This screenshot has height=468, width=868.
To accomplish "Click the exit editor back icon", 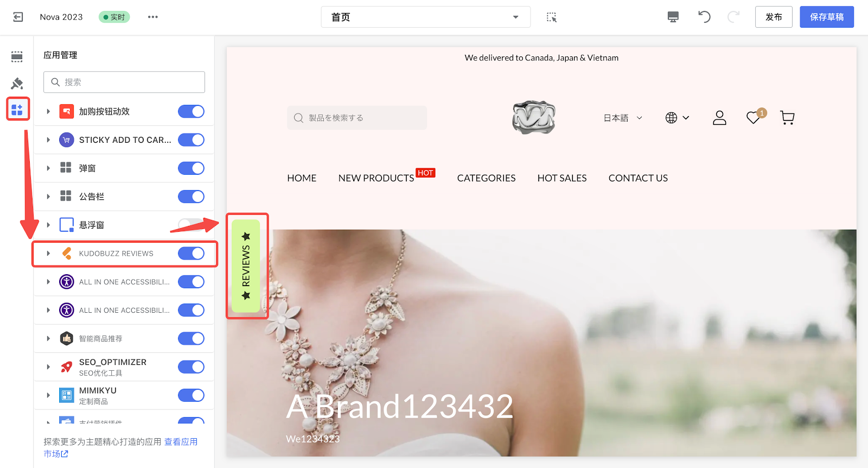I will coord(18,17).
